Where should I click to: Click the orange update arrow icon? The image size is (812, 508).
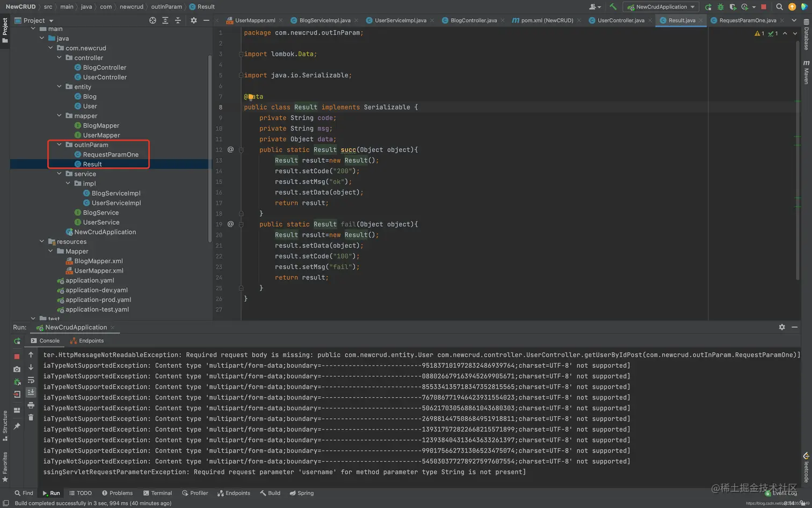(792, 7)
